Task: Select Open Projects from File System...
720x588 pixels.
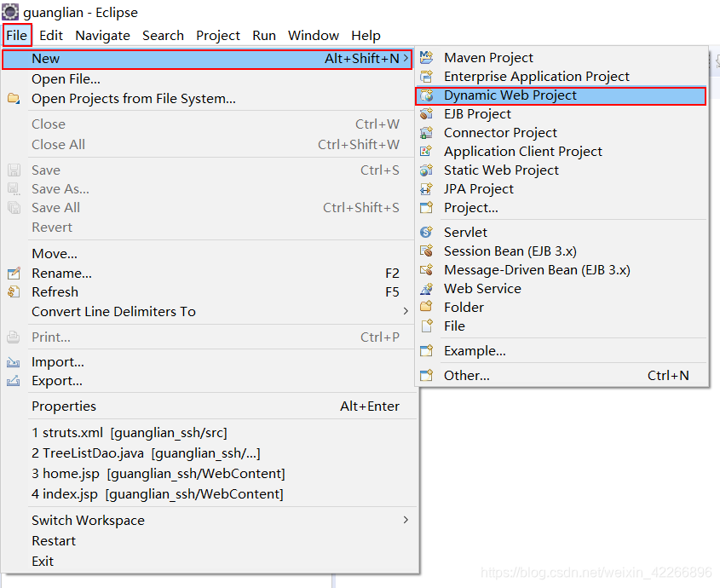Action: 210,98
